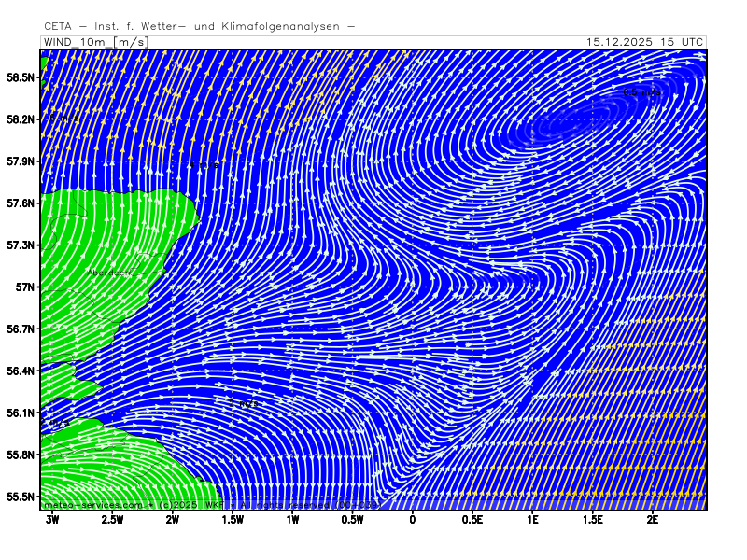This screenshot has width=747, height=560.
Task: Click the 2E longitude axis label
Action: pyautogui.click(x=653, y=519)
